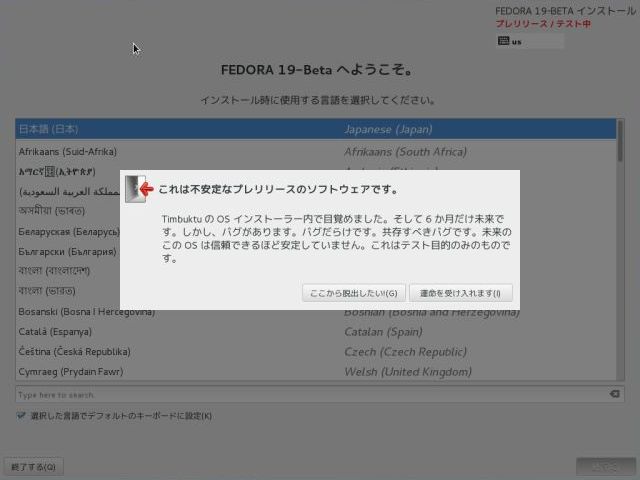Click the 'プレリリース / テスト中' red label
Viewport: 640px width, 480px height.
(543, 24)
